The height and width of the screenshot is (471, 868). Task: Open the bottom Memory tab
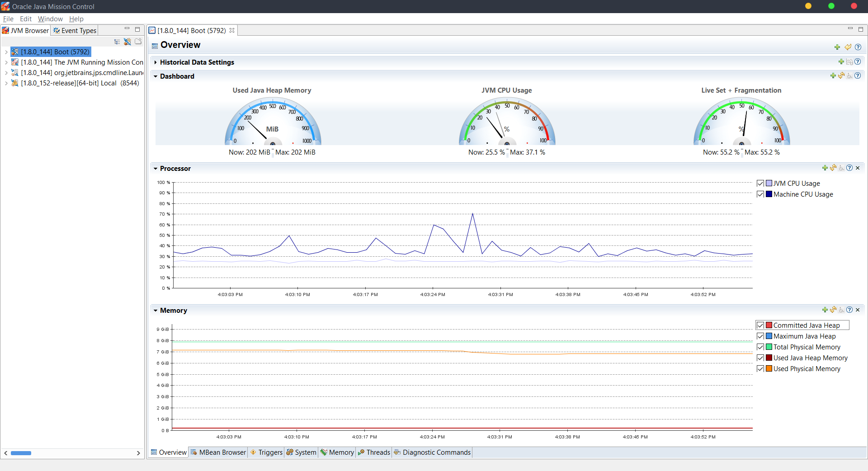pyautogui.click(x=337, y=452)
